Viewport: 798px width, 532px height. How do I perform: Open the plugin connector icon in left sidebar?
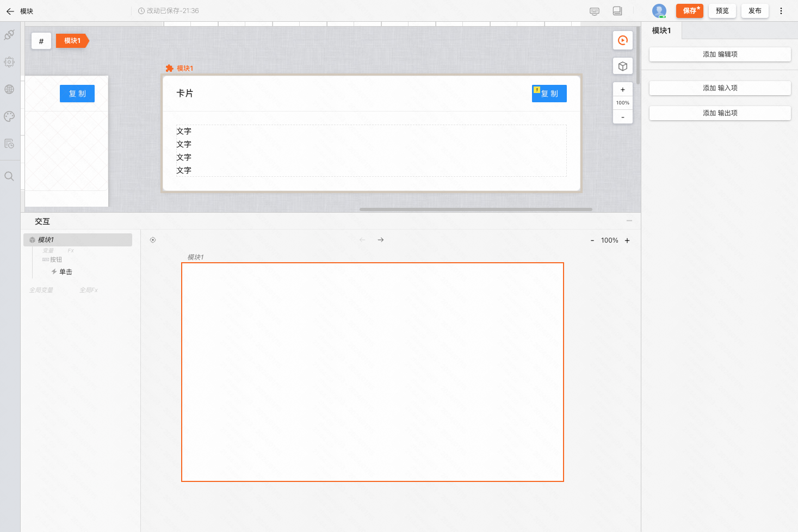click(9, 35)
